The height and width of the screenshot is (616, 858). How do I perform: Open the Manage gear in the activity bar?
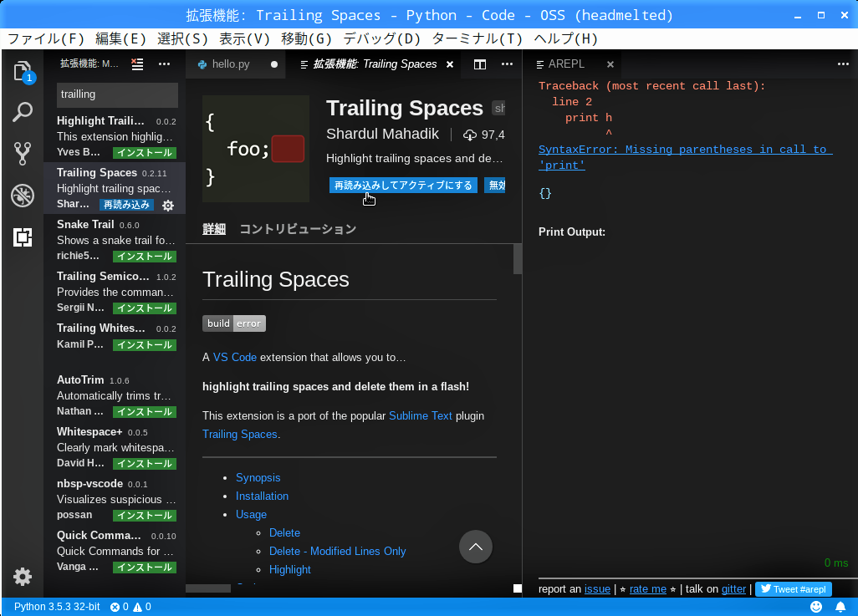point(23,577)
